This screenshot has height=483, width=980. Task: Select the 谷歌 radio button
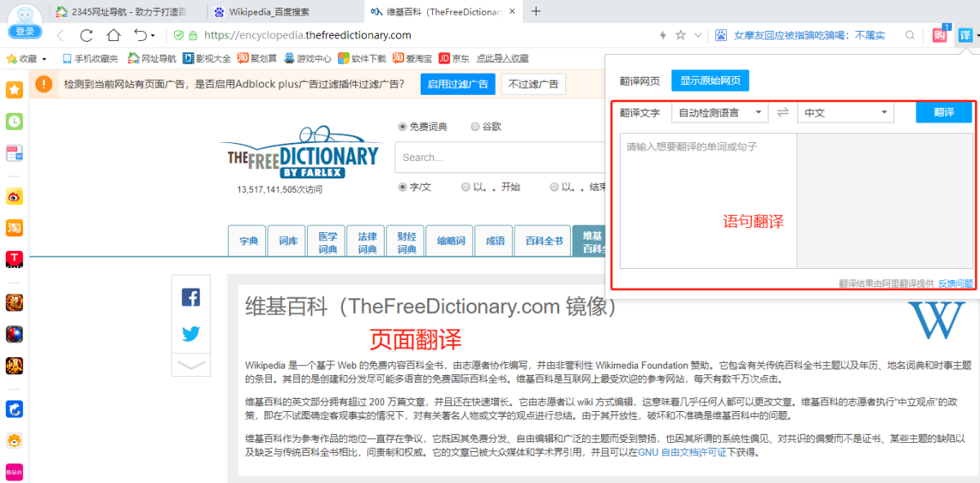pyautogui.click(x=475, y=127)
